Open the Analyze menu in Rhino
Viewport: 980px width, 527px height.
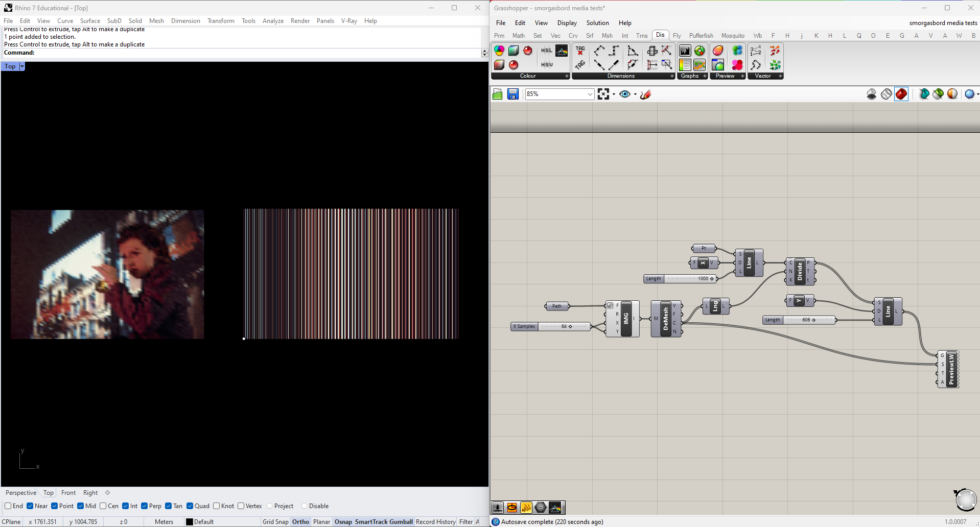(x=273, y=21)
